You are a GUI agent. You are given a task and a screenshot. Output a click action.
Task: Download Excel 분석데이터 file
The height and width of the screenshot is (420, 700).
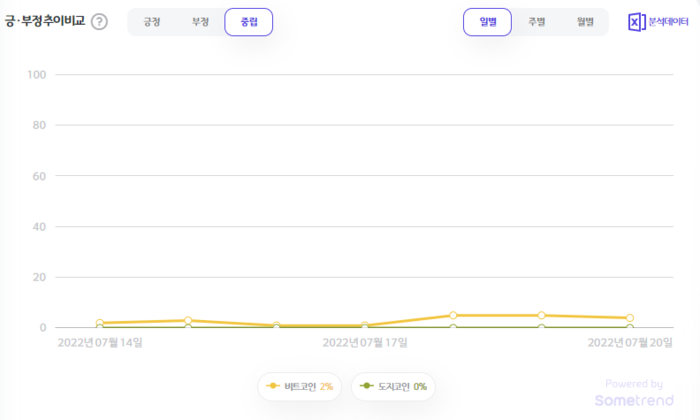click(x=658, y=22)
